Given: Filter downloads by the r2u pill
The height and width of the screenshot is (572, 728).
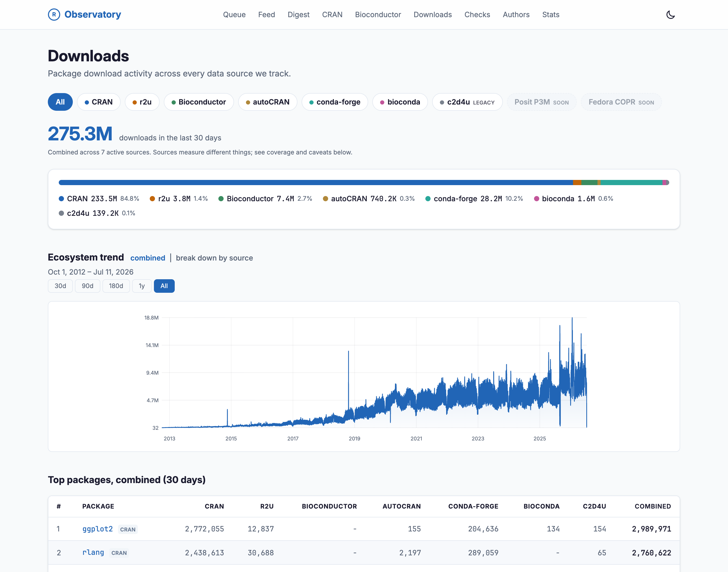Looking at the screenshot, I should coord(142,102).
